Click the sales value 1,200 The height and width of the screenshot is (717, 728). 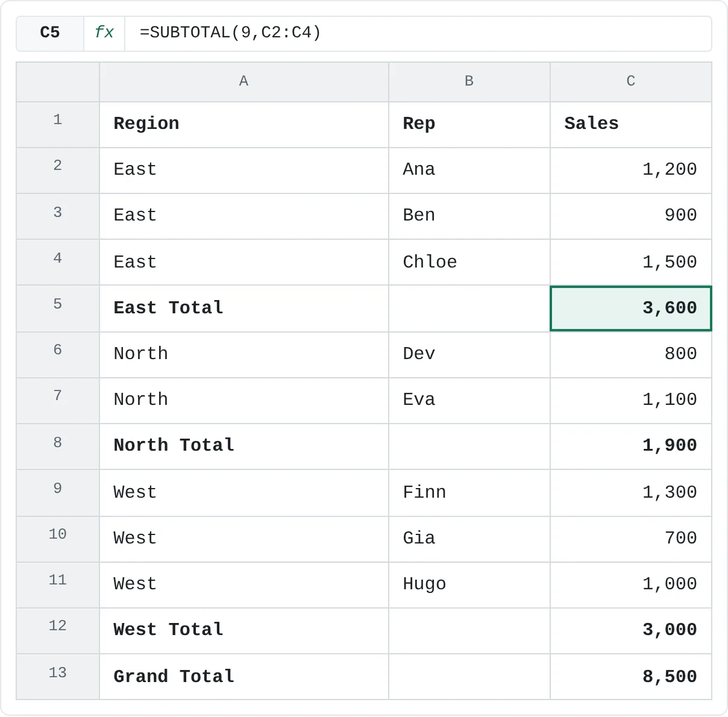[x=631, y=171]
